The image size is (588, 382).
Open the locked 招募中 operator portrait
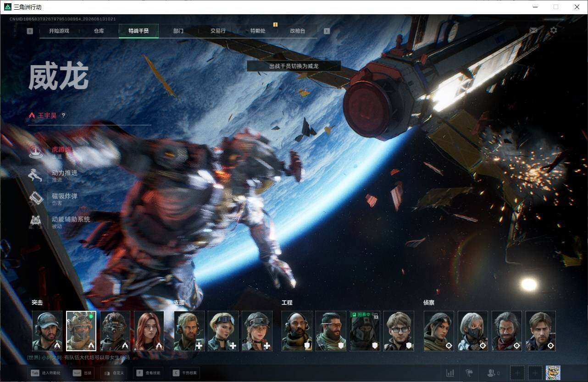click(x=365, y=331)
